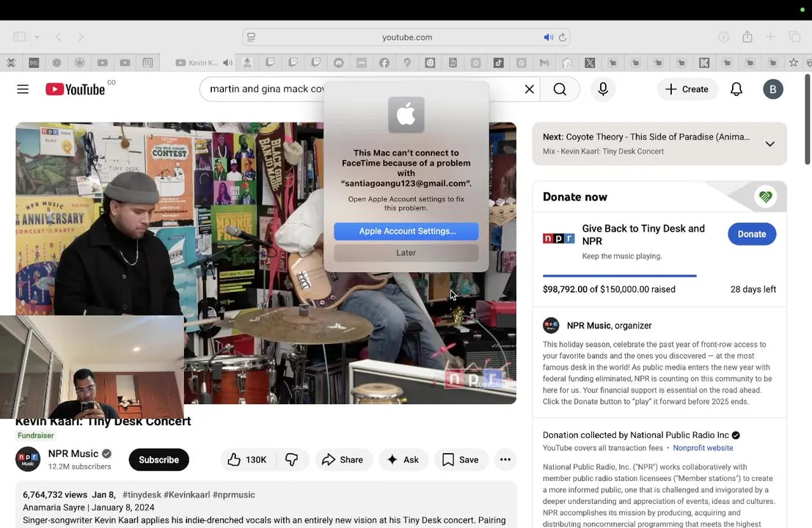Switch to the Facebook tab
The image size is (812, 528).
(x=384, y=62)
